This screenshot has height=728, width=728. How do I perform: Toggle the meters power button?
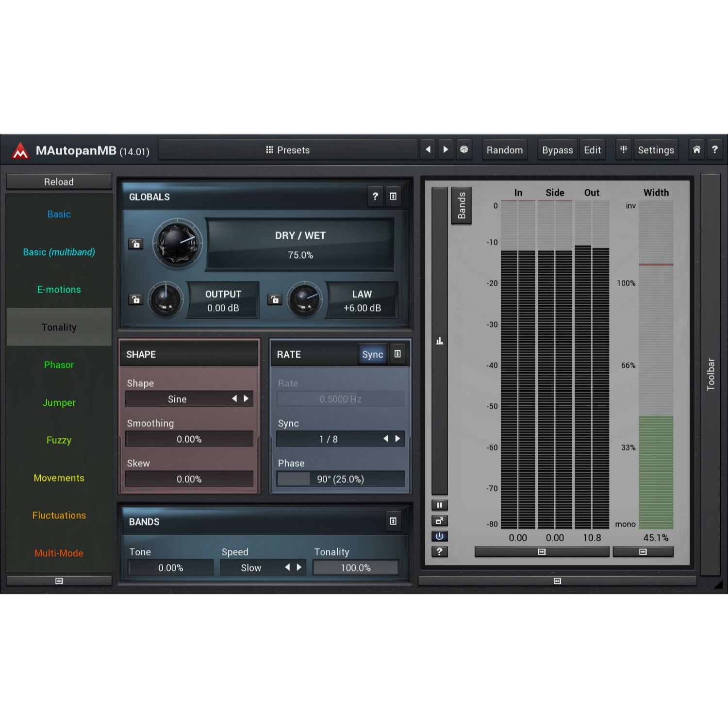click(x=439, y=536)
